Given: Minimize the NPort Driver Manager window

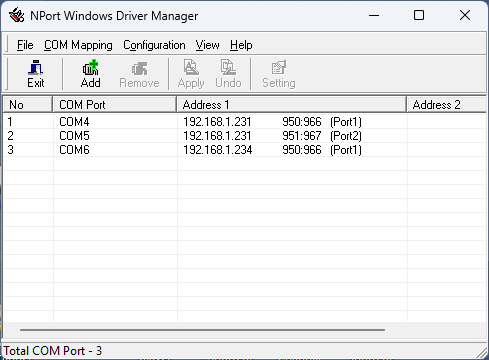Looking at the screenshot, I should pyautogui.click(x=374, y=15).
